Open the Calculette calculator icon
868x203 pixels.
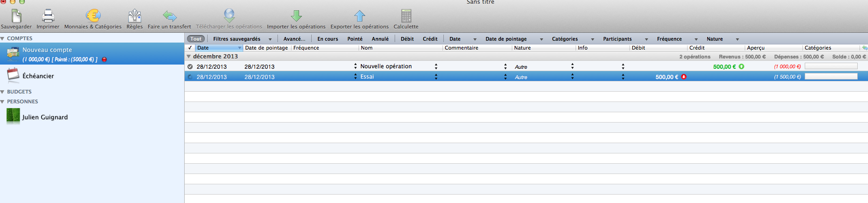[x=406, y=16]
